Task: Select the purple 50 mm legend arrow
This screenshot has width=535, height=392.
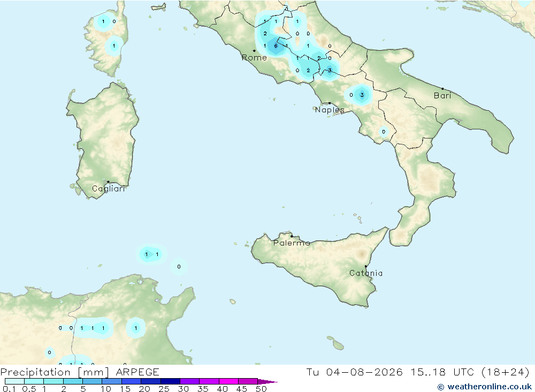Action: 267,382
